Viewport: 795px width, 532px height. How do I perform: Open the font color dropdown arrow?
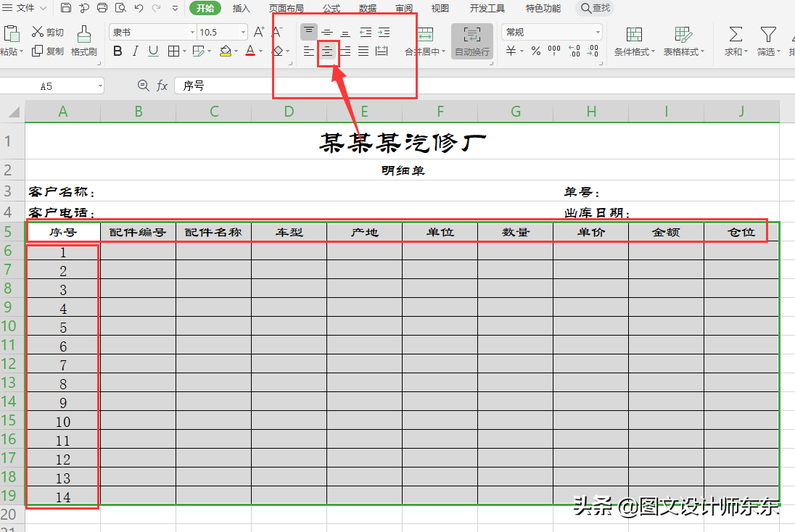(261, 51)
